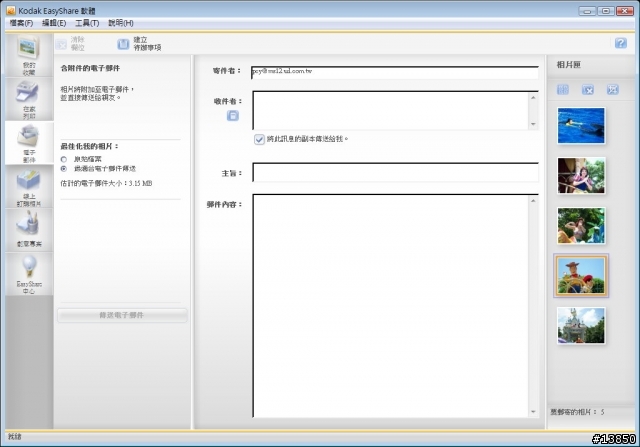
Task: Click the up arrow of 郵件內容 scrollbar
Action: click(533, 201)
